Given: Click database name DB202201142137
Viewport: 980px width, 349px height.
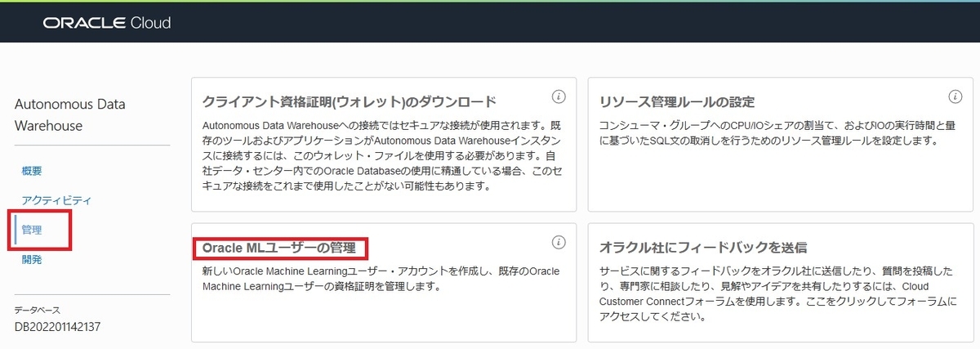Looking at the screenshot, I should (57, 327).
